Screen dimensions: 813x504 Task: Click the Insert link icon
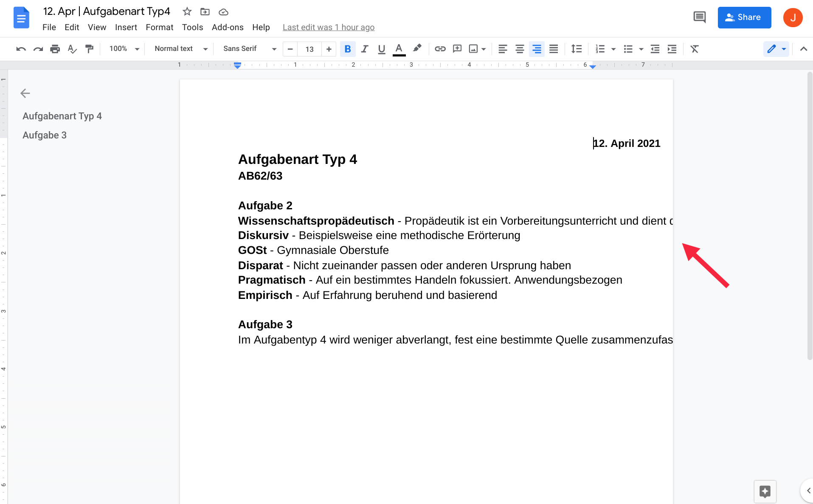pos(440,49)
